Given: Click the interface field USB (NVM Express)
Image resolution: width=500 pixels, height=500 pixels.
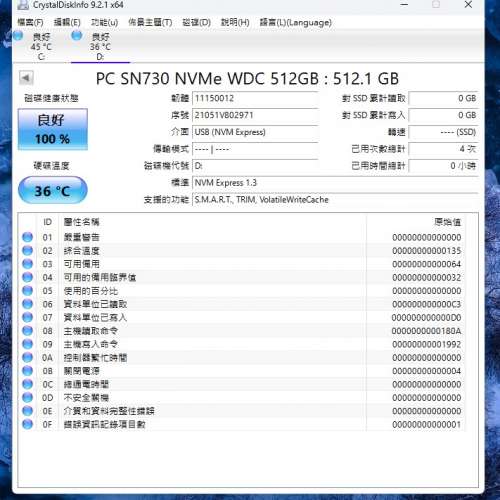Looking at the screenshot, I should (x=255, y=132).
